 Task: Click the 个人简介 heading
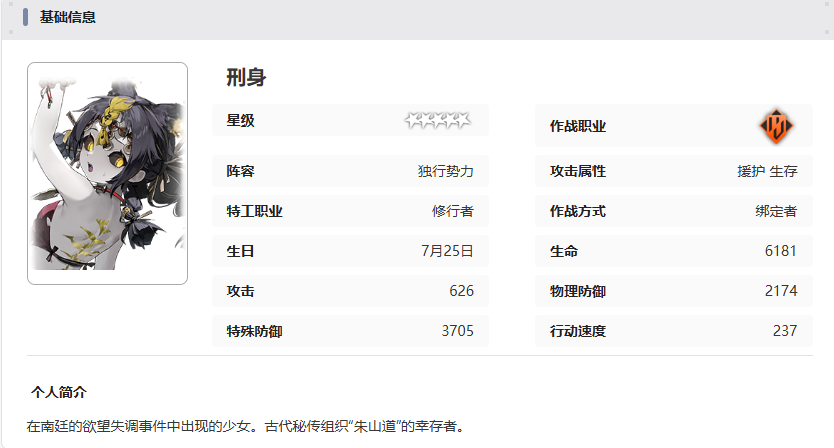59,392
